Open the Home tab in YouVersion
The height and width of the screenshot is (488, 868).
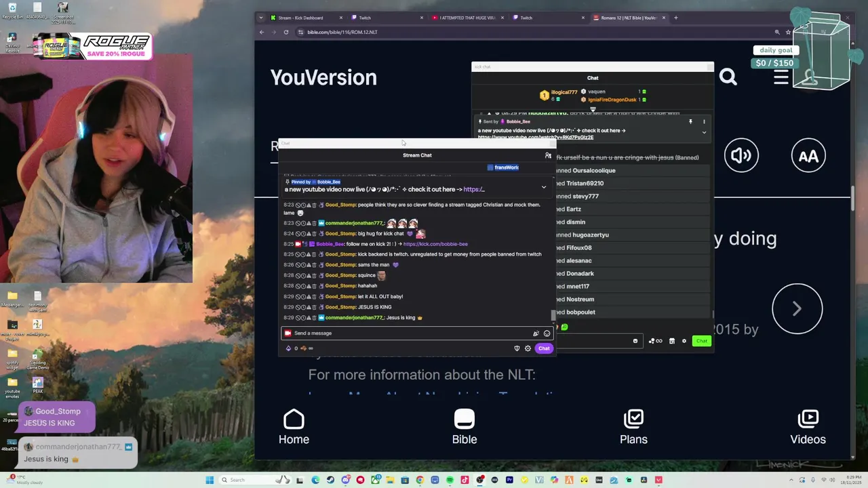[294, 427]
